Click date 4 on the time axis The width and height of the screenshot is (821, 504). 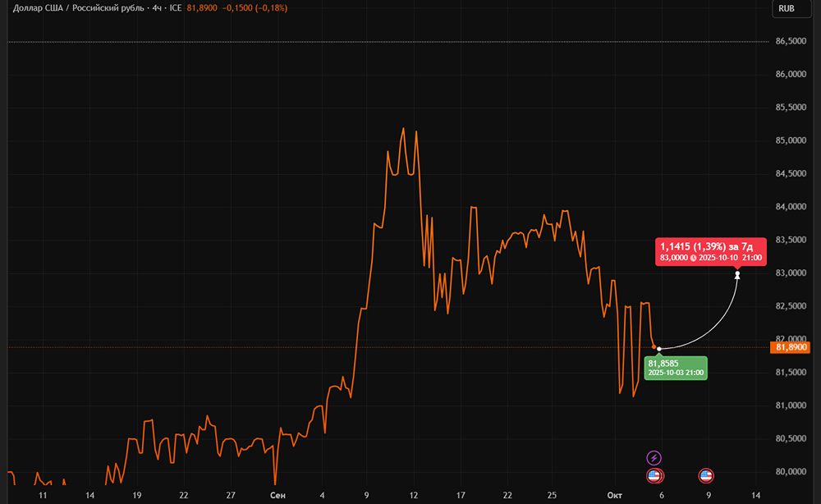322,495
